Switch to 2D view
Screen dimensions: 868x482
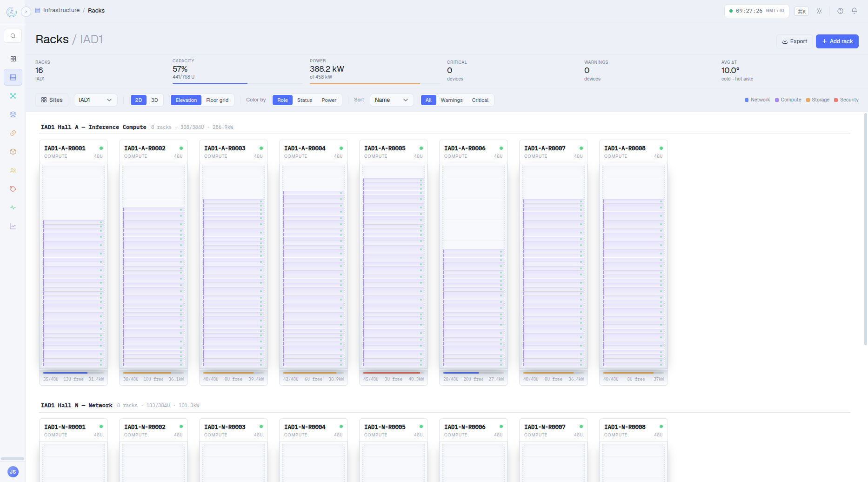coord(139,100)
